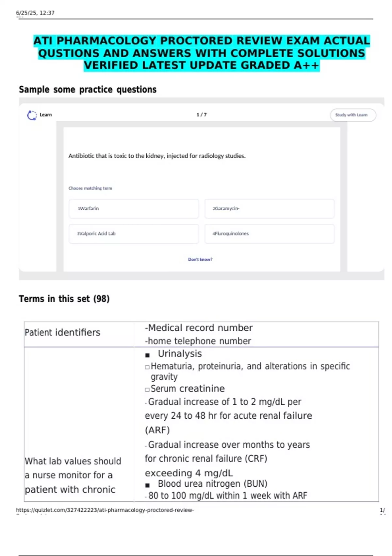Click the 1 / 7 progress counter

pos(202,115)
